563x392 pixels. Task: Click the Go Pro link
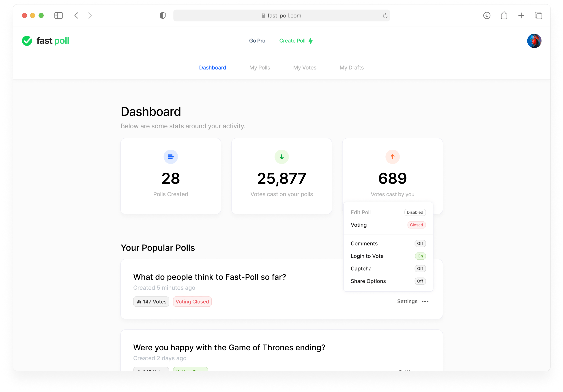click(257, 41)
